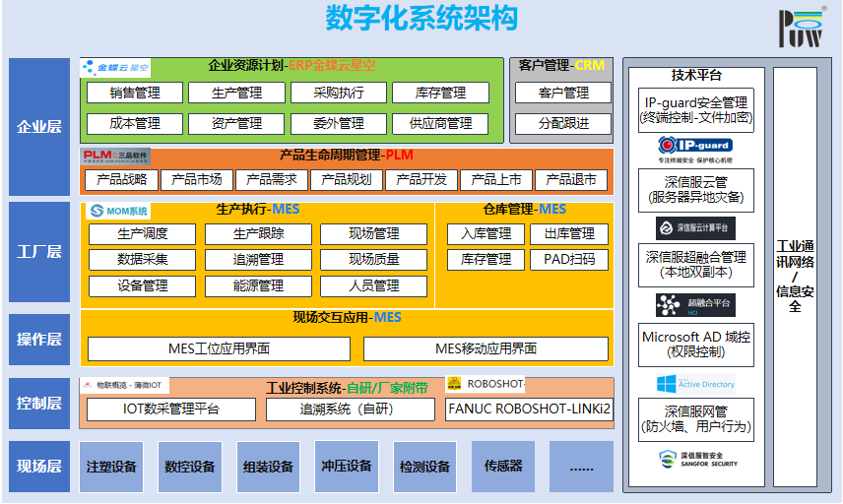Open the 委外管理 box
This screenshot has width=843, height=504.
(x=339, y=124)
